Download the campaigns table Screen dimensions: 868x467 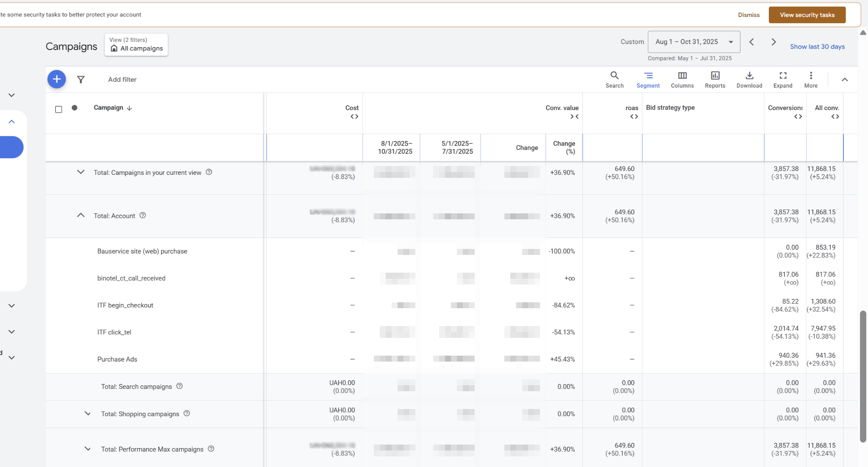(749, 80)
